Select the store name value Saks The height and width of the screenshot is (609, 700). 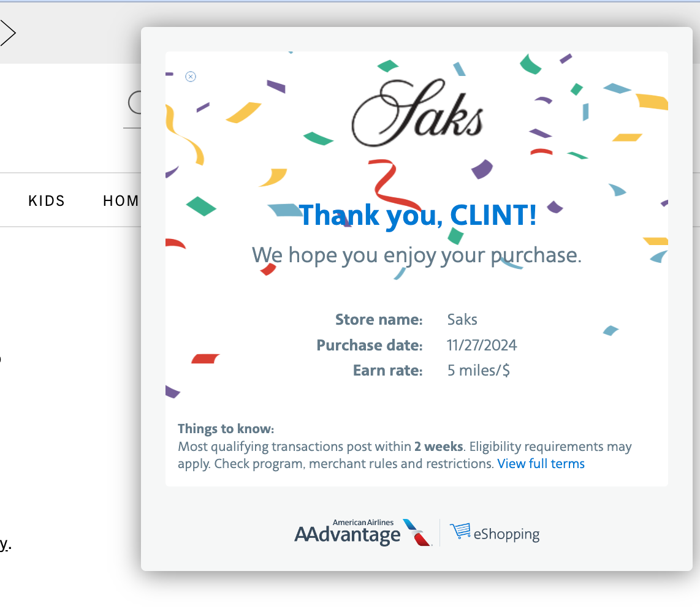pos(462,319)
